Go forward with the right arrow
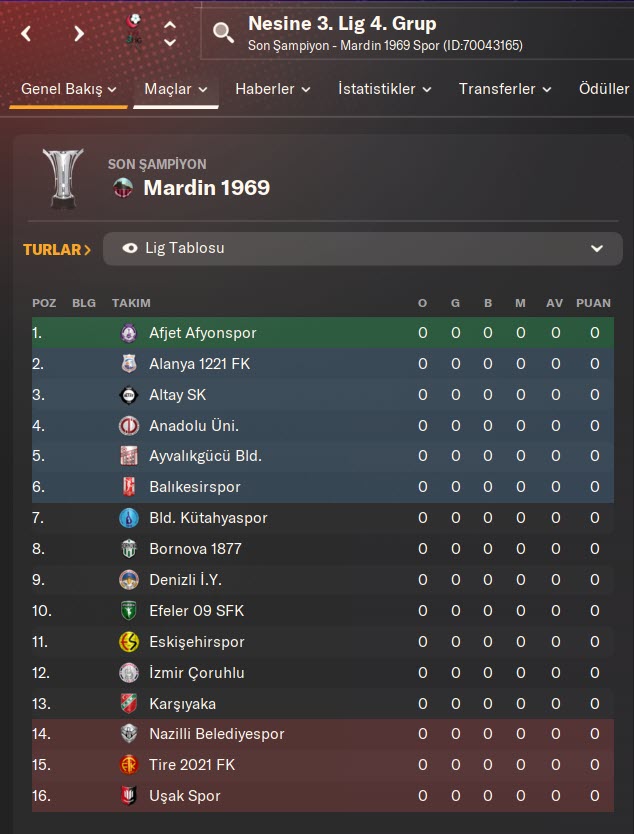The height and width of the screenshot is (834, 634). click(x=79, y=33)
